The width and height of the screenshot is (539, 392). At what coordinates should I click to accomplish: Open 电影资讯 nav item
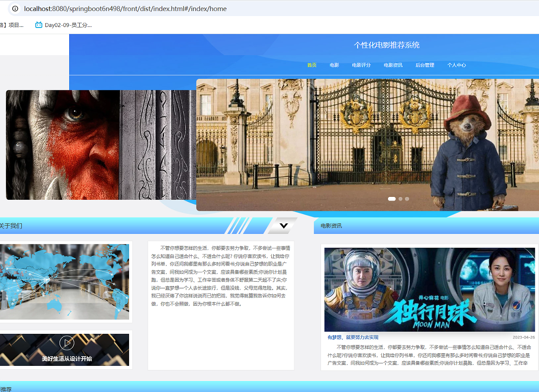point(393,65)
